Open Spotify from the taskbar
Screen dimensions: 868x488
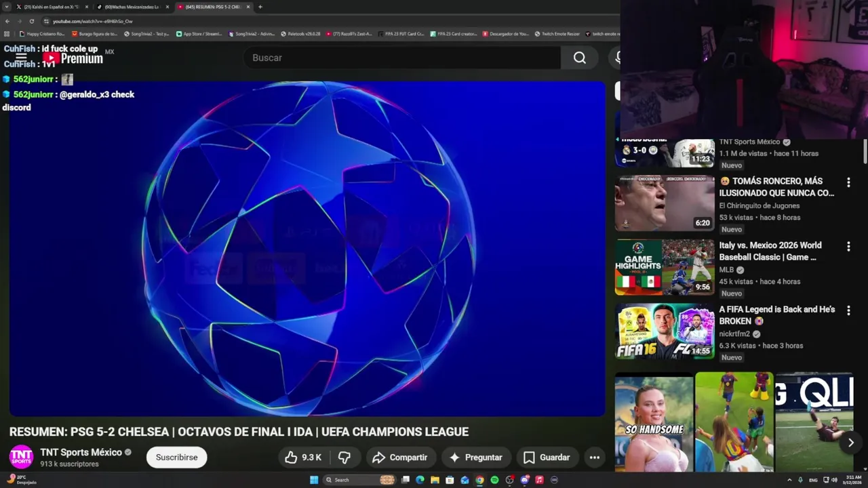tap(494, 480)
